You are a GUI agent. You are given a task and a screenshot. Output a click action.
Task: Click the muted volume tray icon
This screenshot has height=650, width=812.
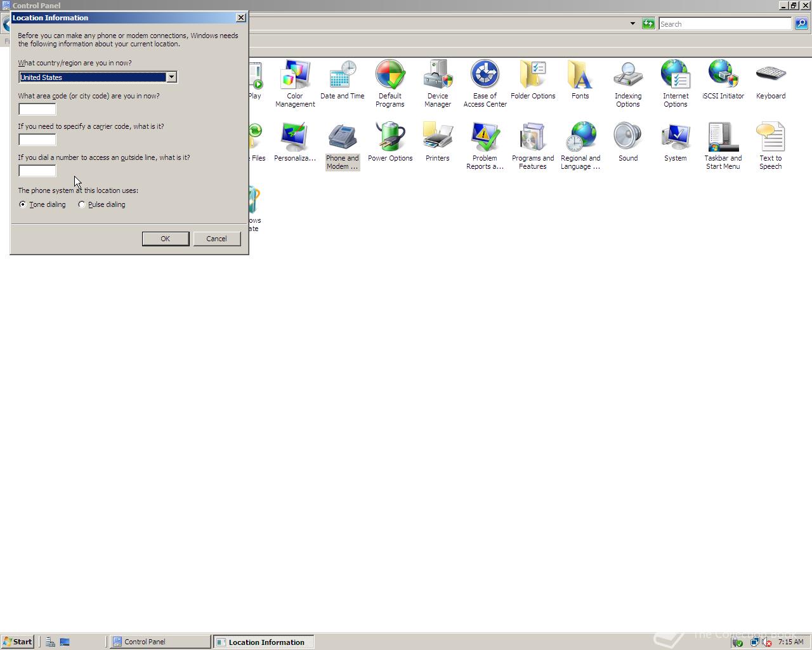point(766,642)
